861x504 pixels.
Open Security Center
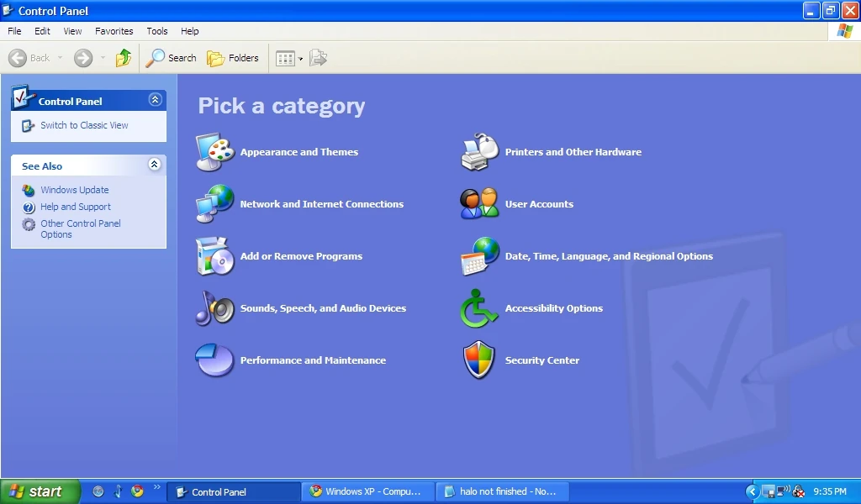click(x=541, y=360)
